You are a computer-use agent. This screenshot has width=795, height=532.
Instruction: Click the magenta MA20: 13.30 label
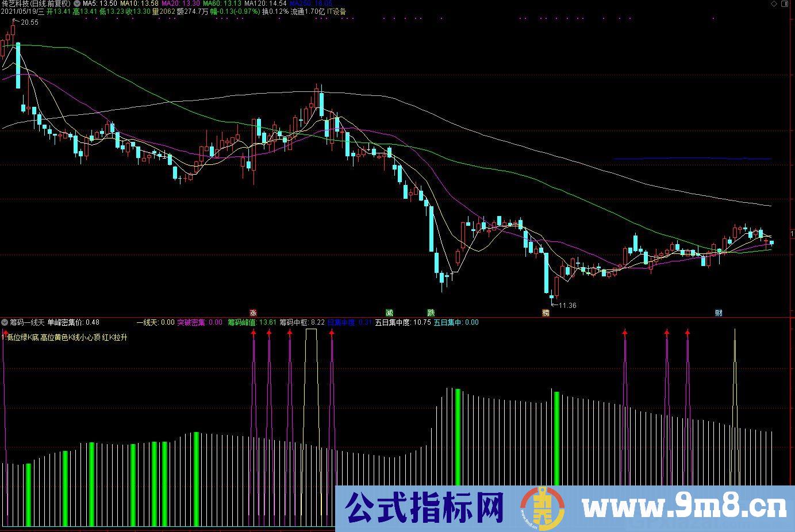click(x=180, y=3)
